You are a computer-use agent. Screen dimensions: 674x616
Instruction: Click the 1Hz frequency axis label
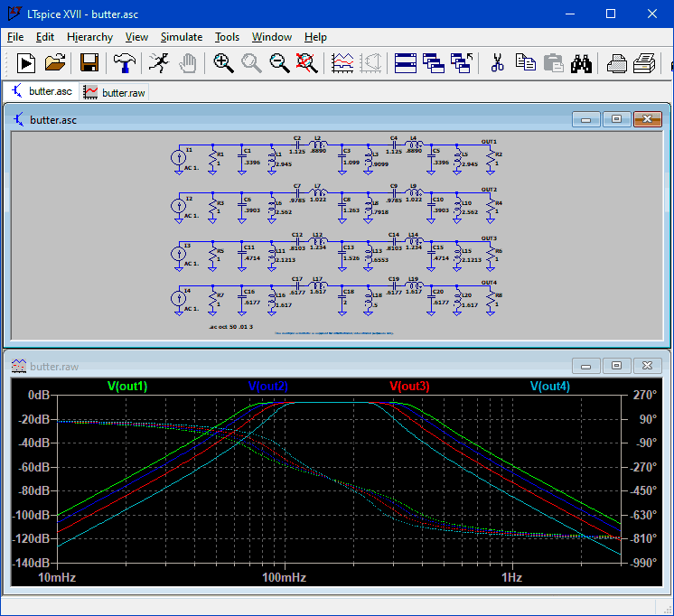point(511,577)
